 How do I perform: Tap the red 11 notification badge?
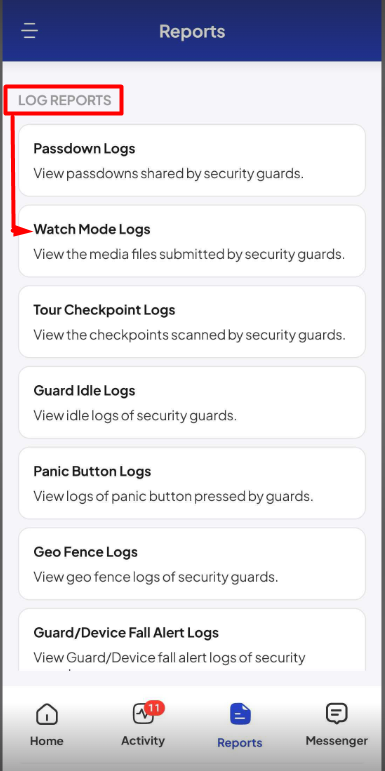click(155, 708)
